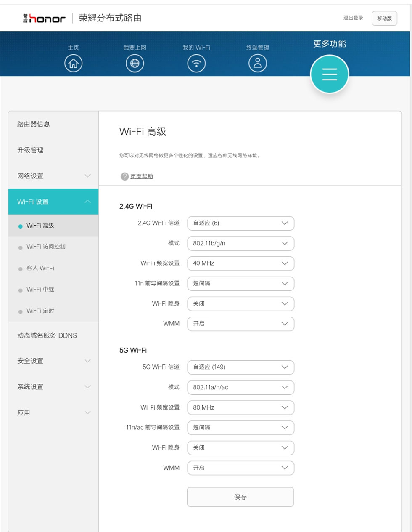The width and height of the screenshot is (412, 532).
Task: Click the log out link
Action: (x=353, y=18)
